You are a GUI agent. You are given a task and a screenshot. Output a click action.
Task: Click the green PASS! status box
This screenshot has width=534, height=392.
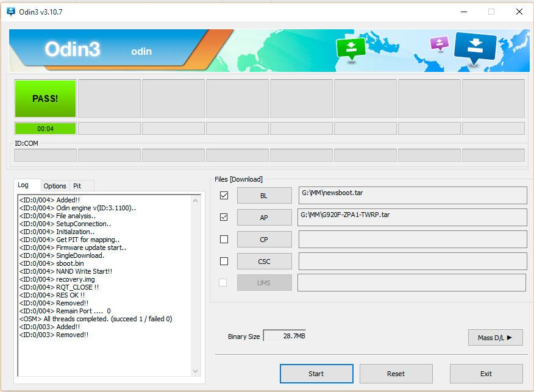(x=45, y=98)
